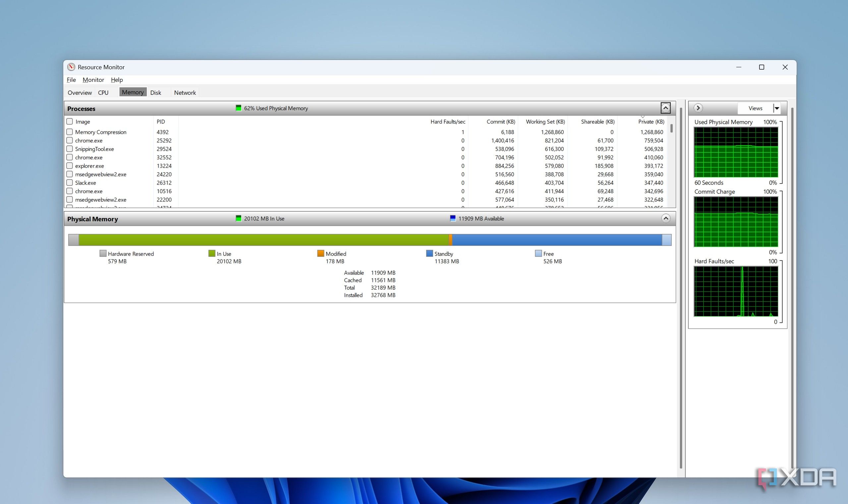The height and width of the screenshot is (504, 848).
Task: Toggle the Image select-all checkbox
Action: pyautogui.click(x=70, y=121)
